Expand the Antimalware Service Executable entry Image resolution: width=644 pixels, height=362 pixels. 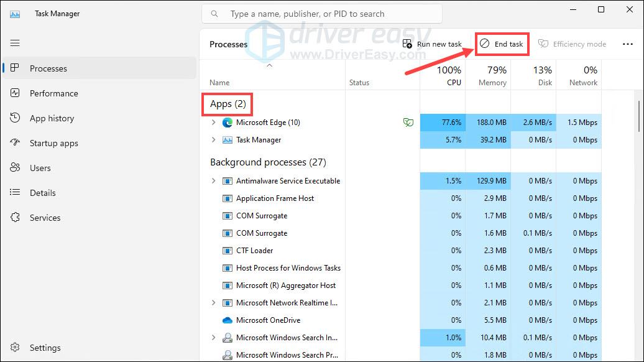click(214, 180)
